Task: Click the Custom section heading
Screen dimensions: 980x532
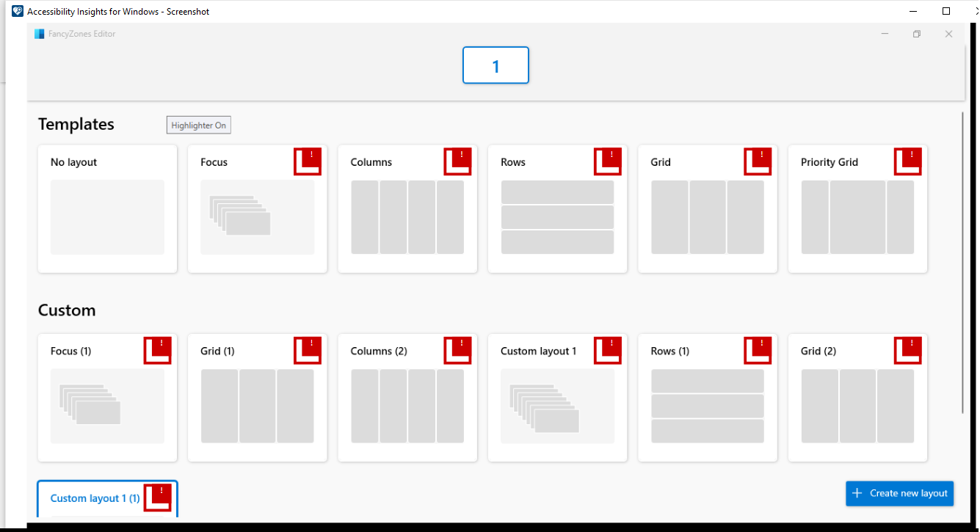Action: 67,310
